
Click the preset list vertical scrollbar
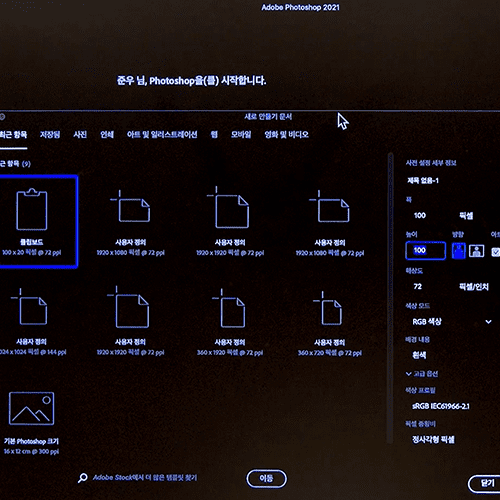pos(390,298)
